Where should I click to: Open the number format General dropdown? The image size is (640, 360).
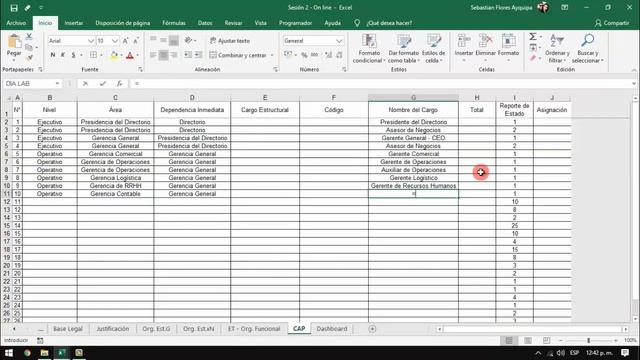click(339, 41)
